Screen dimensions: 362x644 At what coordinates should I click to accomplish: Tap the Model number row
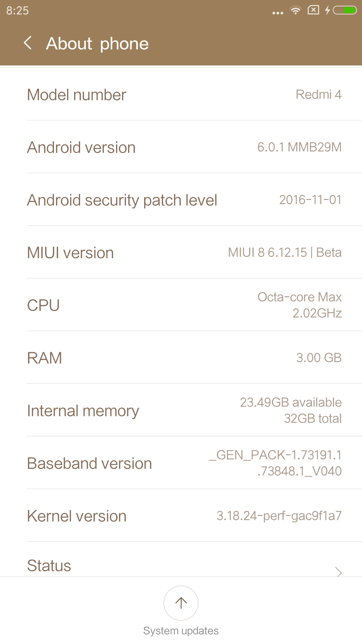[x=181, y=95]
